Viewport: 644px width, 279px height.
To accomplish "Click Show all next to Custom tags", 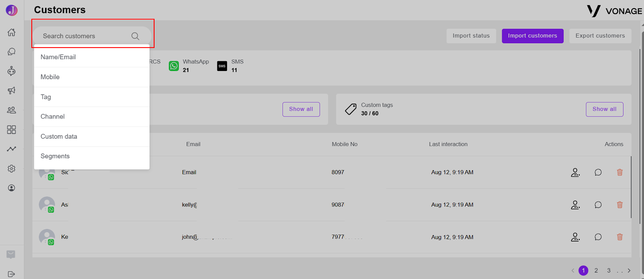I will (x=605, y=109).
